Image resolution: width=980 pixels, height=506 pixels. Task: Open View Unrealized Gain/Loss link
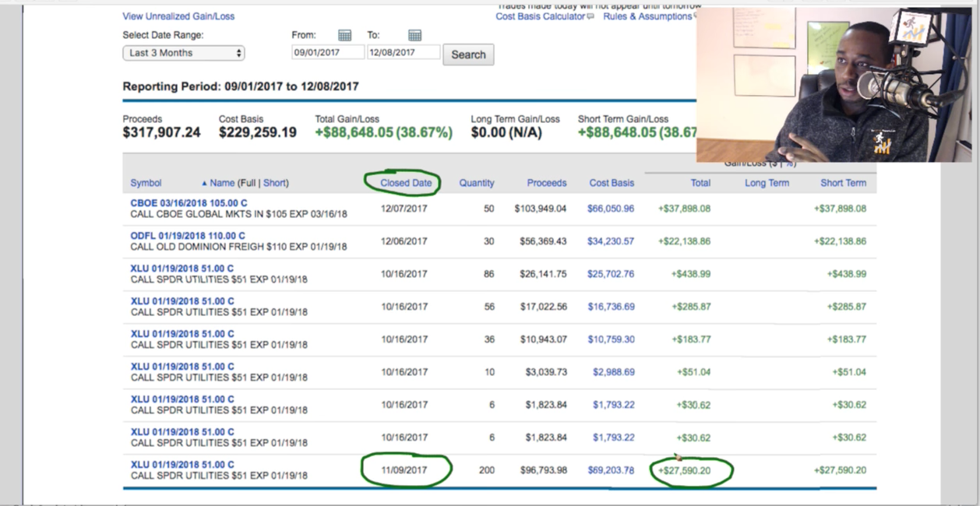pos(178,16)
